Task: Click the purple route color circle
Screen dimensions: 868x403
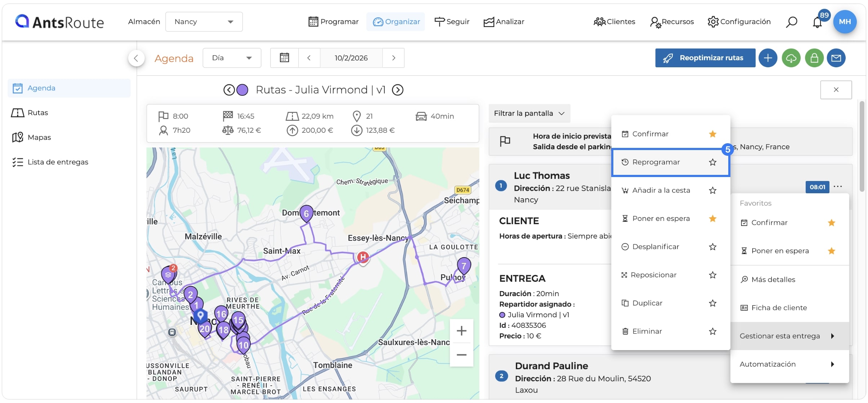Action: pyautogui.click(x=242, y=90)
